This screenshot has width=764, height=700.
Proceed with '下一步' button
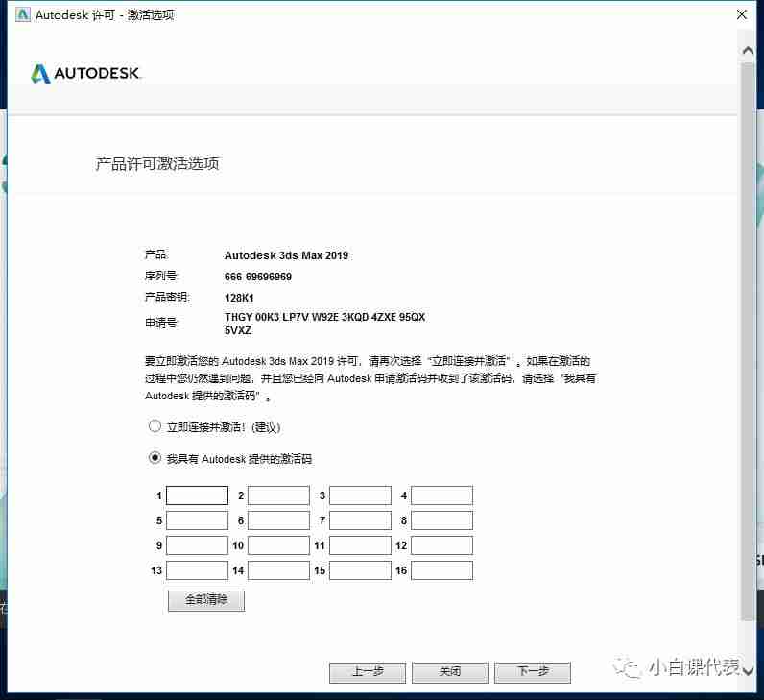533,672
